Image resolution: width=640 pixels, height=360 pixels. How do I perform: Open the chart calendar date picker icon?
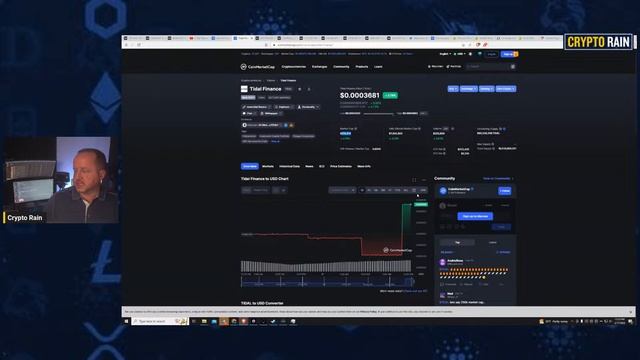click(414, 190)
